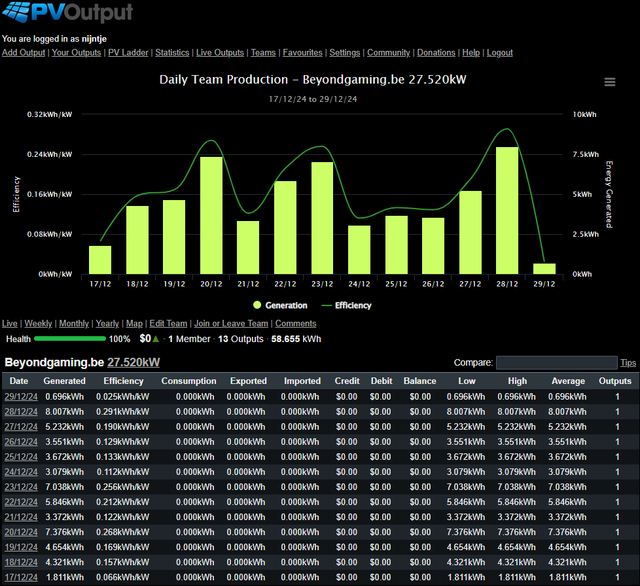Click the Daily Team Production chart title
Screen dimensions: 640x586
click(313, 80)
